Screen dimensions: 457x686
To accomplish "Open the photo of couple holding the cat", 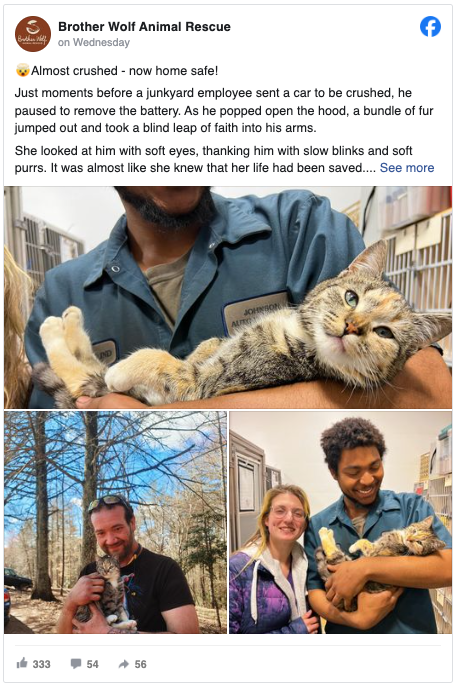I will point(341,522).
